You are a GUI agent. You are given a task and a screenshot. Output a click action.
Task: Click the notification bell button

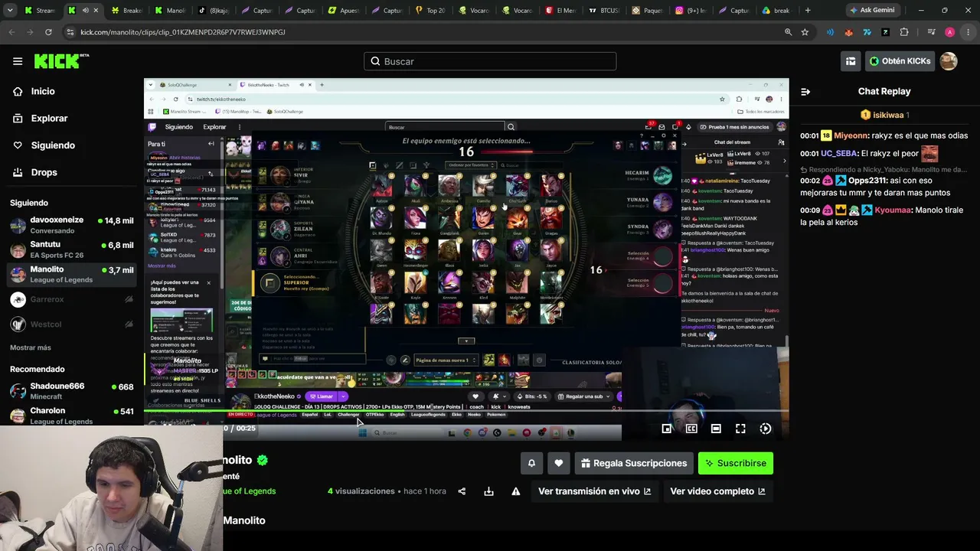[531, 463]
